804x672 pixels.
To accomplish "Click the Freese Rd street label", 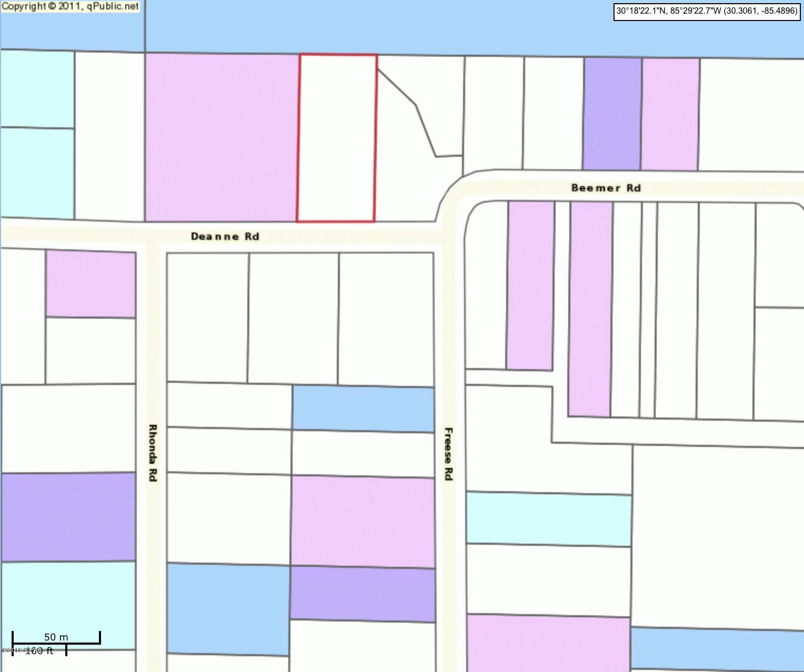I will [x=448, y=453].
